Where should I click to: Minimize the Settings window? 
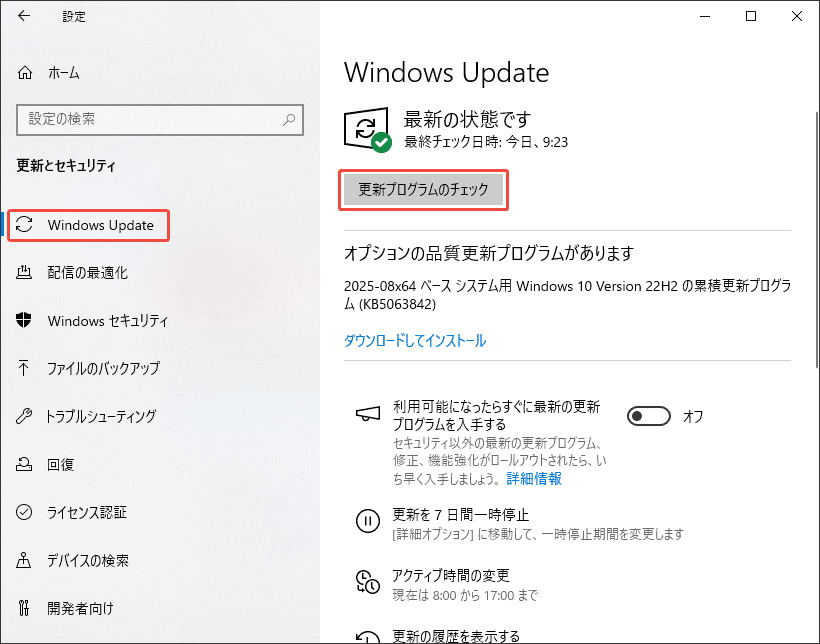(705, 16)
